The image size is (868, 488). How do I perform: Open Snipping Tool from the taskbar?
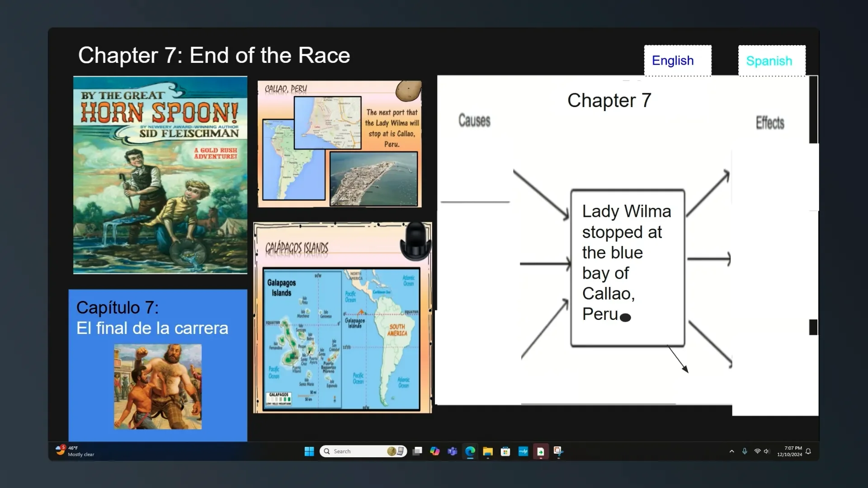pos(558,451)
